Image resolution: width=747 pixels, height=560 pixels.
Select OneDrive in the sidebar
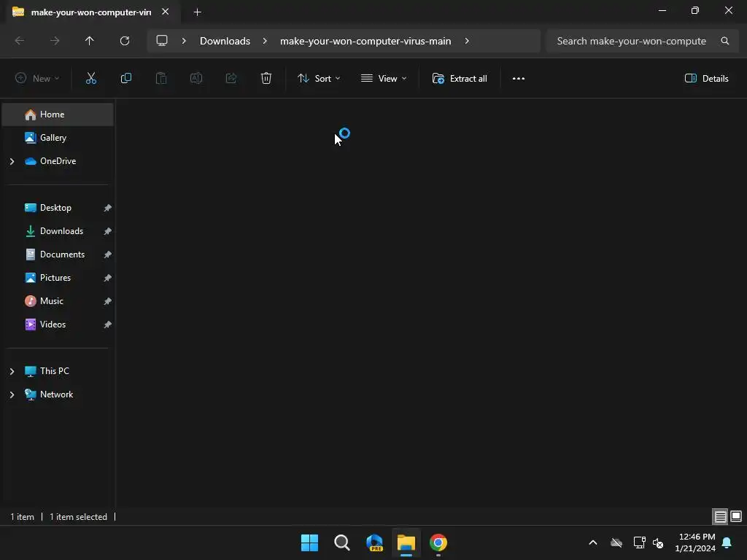tap(58, 161)
